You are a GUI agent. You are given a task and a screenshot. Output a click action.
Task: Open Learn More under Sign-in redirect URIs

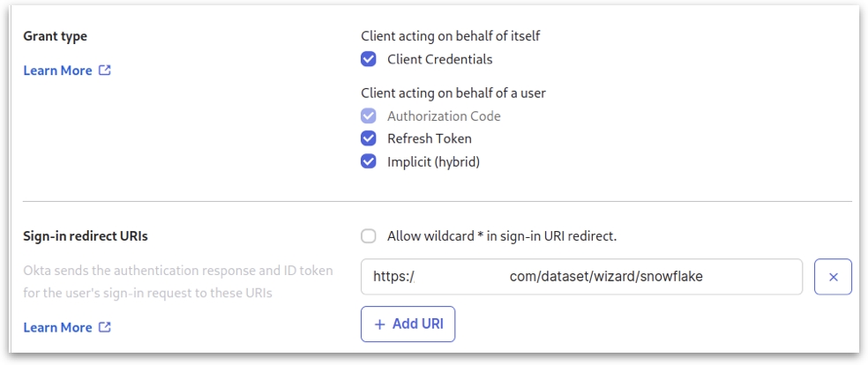pos(57,328)
